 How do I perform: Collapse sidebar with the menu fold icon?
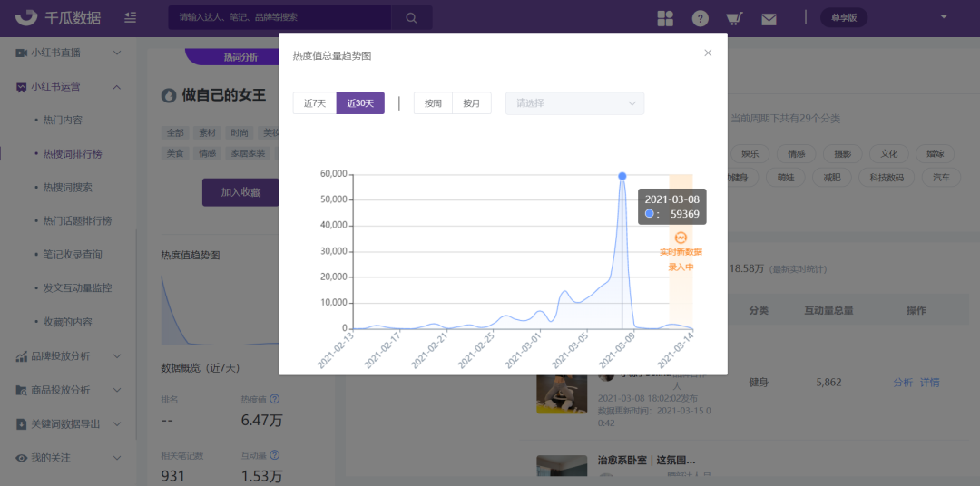[x=131, y=18]
